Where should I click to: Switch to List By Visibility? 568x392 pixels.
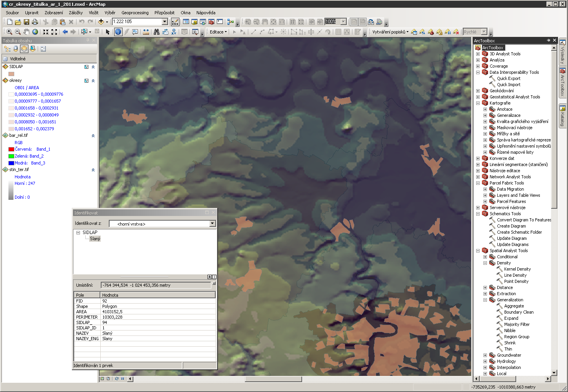tap(24, 49)
